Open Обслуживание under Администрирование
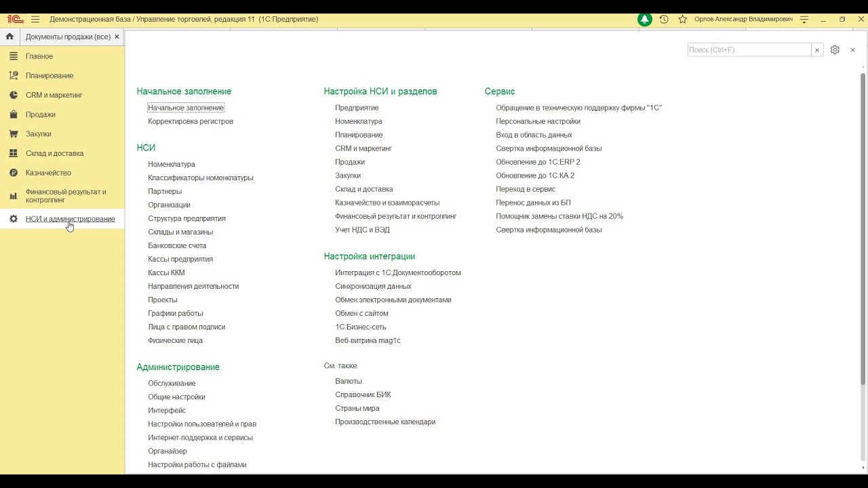This screenshot has width=868, height=488. coord(172,384)
